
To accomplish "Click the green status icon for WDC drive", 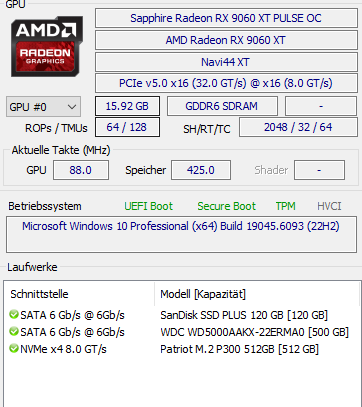I will (14, 332).
